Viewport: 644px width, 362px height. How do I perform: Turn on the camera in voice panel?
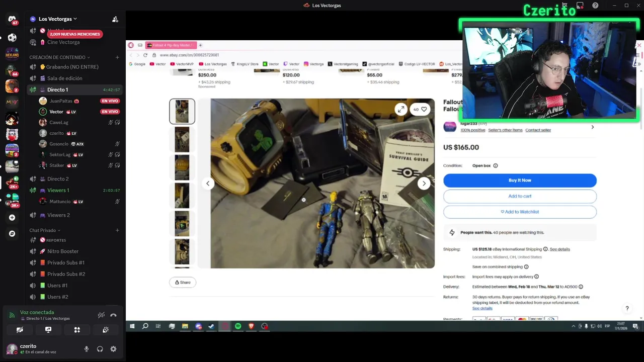[20, 330]
